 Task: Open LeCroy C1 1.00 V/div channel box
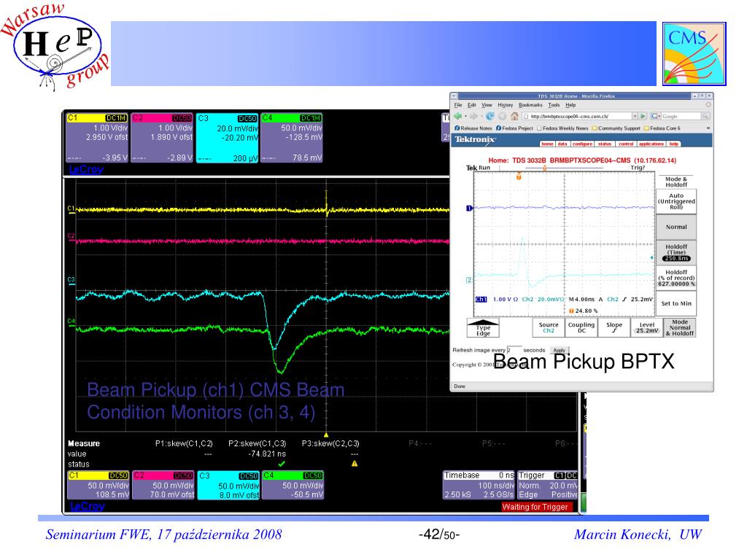[x=97, y=138]
